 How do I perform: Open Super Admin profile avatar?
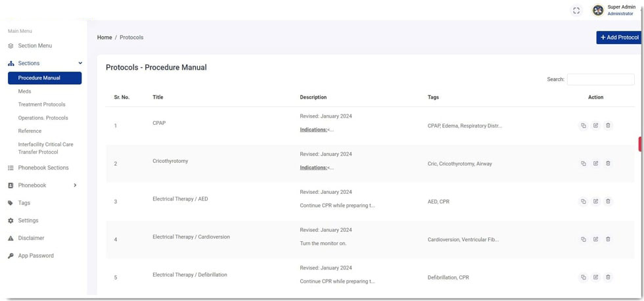tap(598, 11)
